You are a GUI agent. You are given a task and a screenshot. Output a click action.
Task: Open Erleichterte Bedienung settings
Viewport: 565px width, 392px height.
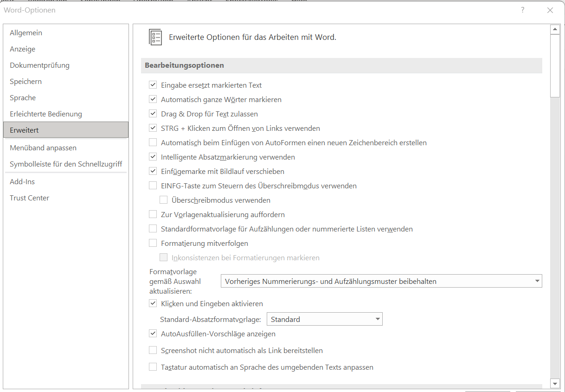(66, 114)
